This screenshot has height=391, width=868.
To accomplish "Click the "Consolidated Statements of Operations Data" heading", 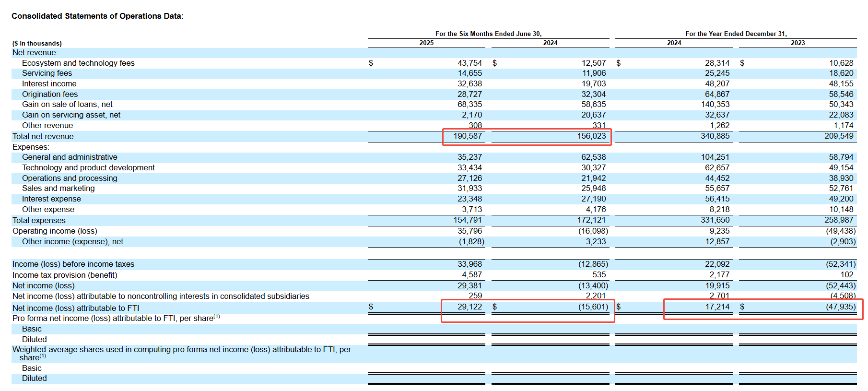I will coord(97,16).
